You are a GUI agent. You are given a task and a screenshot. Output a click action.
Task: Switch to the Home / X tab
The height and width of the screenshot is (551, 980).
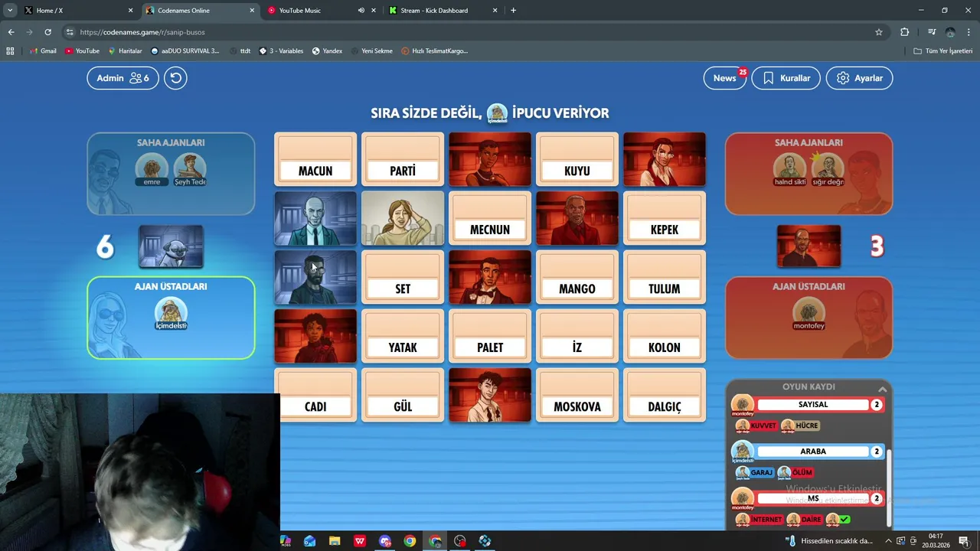(78, 11)
